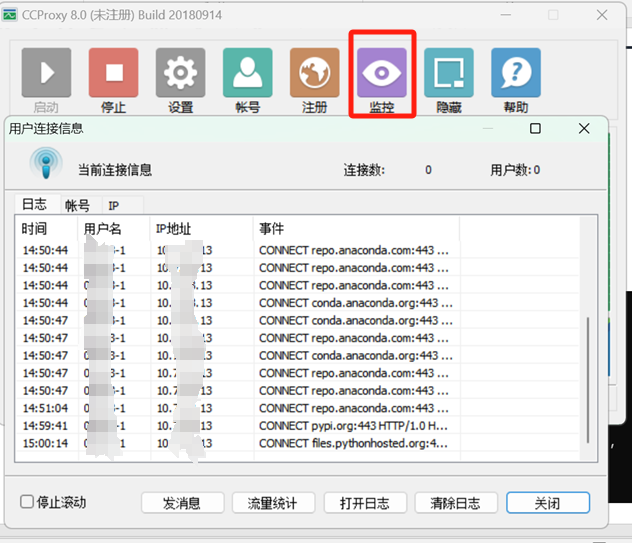Open the 监控 (Monitor) eye icon
Screen dimensions: 632x543
click(382, 73)
